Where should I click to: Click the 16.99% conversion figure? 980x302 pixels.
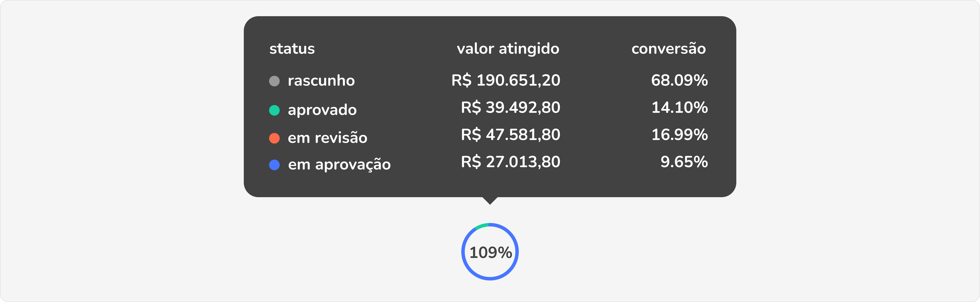tap(680, 135)
